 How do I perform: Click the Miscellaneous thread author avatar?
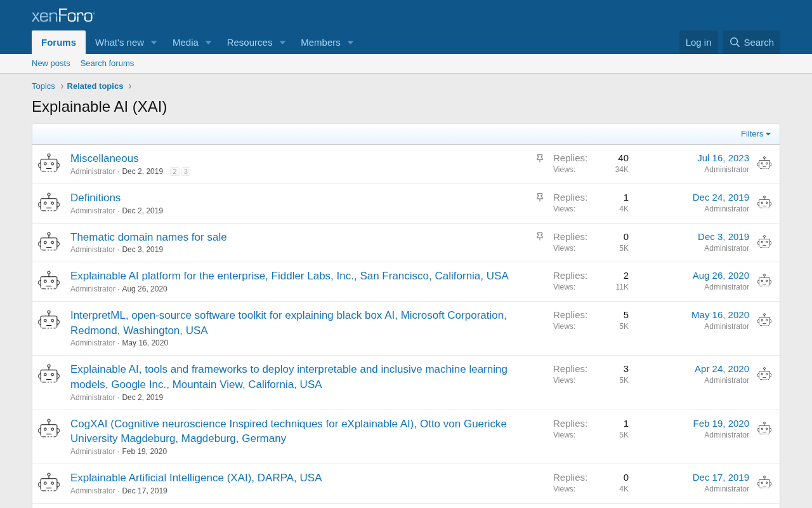pyautogui.click(x=49, y=164)
